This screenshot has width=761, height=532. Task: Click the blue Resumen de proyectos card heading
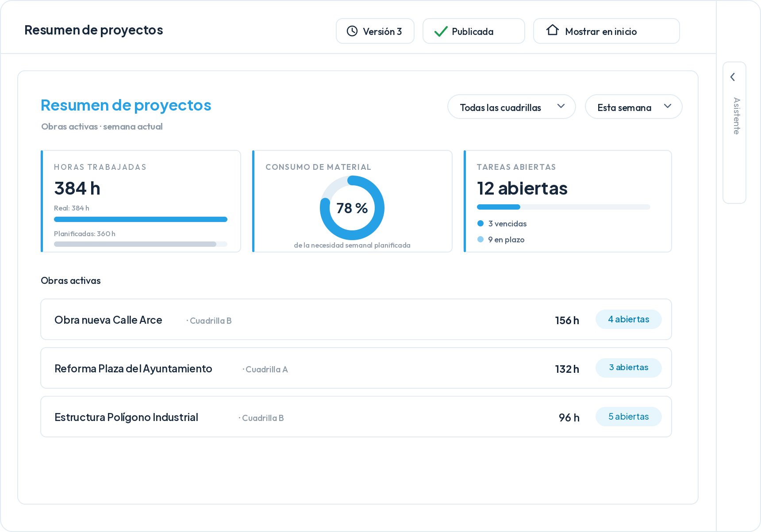[x=126, y=105]
